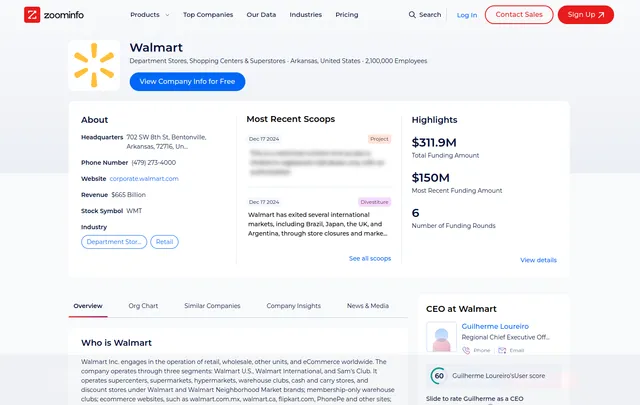640x405 pixels.
Task: Click the user score 60 circle
Action: coord(438,376)
